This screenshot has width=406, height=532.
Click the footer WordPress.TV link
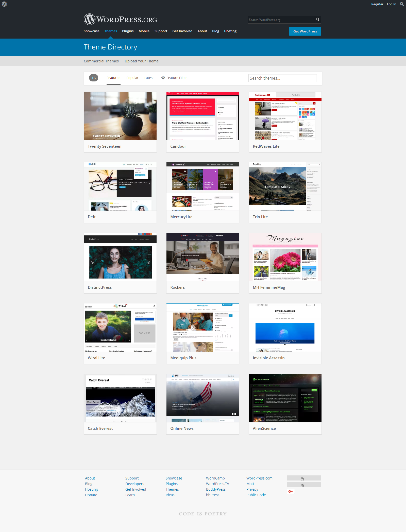pos(217,484)
